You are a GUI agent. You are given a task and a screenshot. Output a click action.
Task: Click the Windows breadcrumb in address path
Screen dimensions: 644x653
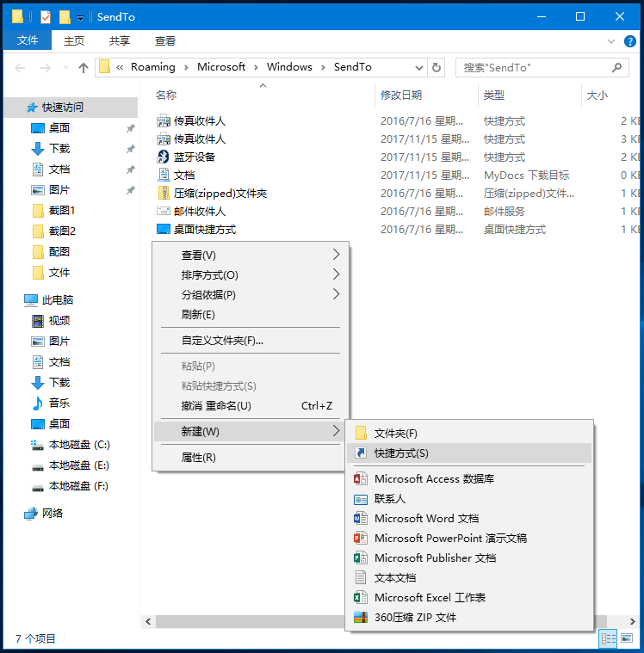click(289, 67)
